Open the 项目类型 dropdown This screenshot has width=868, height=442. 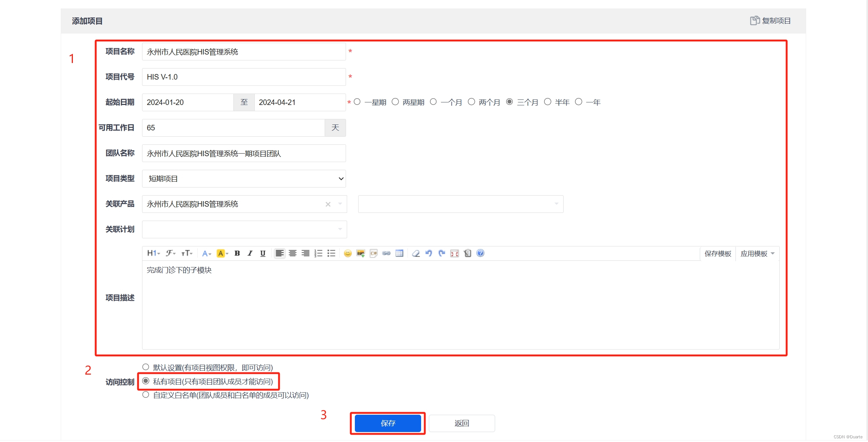click(244, 179)
